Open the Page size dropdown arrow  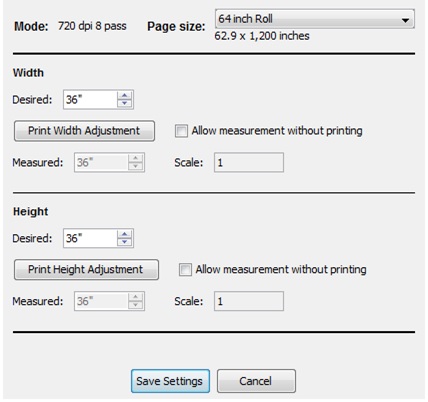pyautogui.click(x=405, y=20)
